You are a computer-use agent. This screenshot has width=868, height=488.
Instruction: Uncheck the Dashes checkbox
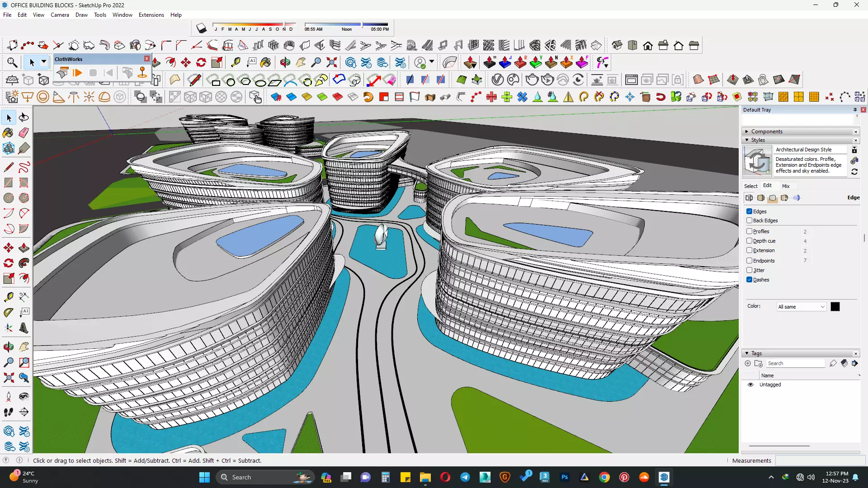[x=749, y=280]
